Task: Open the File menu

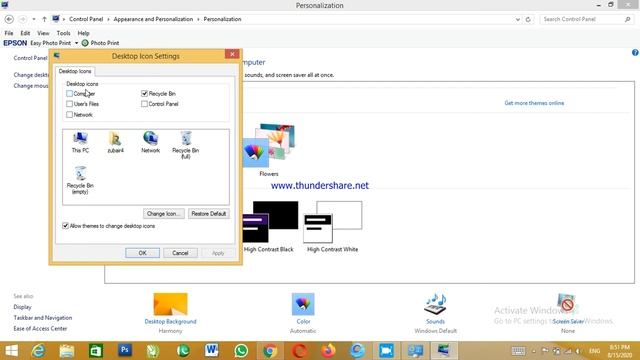Action: point(9,33)
